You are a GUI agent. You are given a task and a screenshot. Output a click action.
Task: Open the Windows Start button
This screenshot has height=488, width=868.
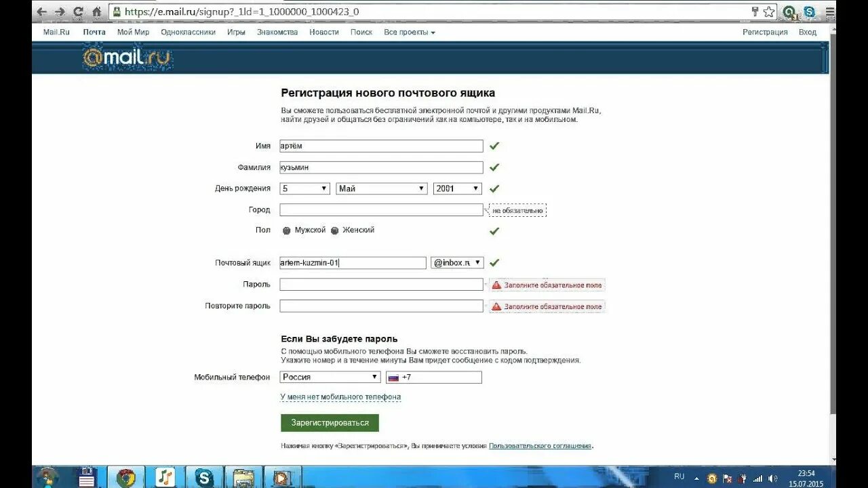point(47,477)
